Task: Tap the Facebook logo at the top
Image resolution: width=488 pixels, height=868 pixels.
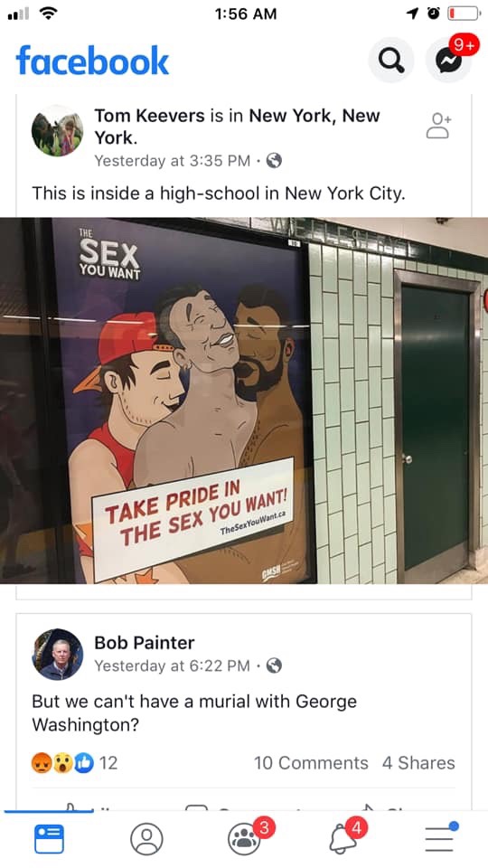Action: [92, 61]
